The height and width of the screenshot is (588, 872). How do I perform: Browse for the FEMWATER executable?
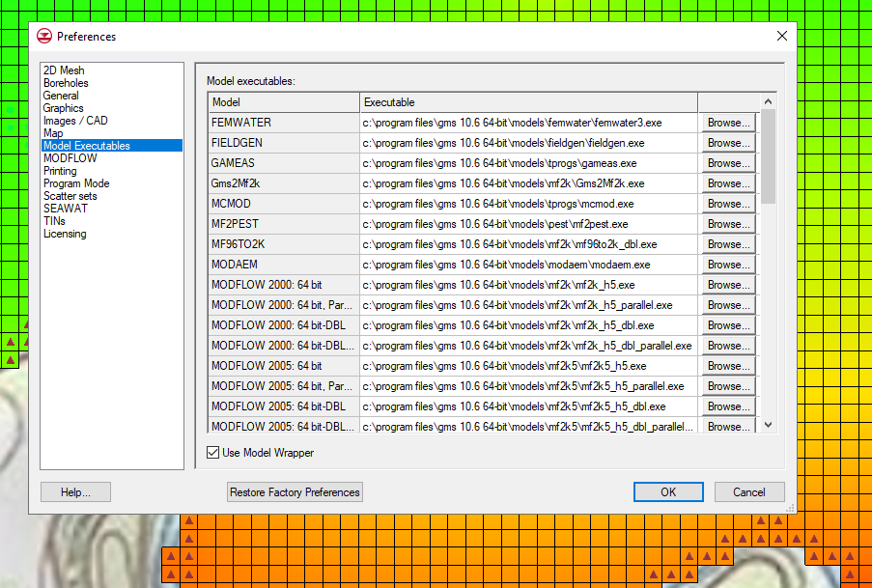(728, 123)
